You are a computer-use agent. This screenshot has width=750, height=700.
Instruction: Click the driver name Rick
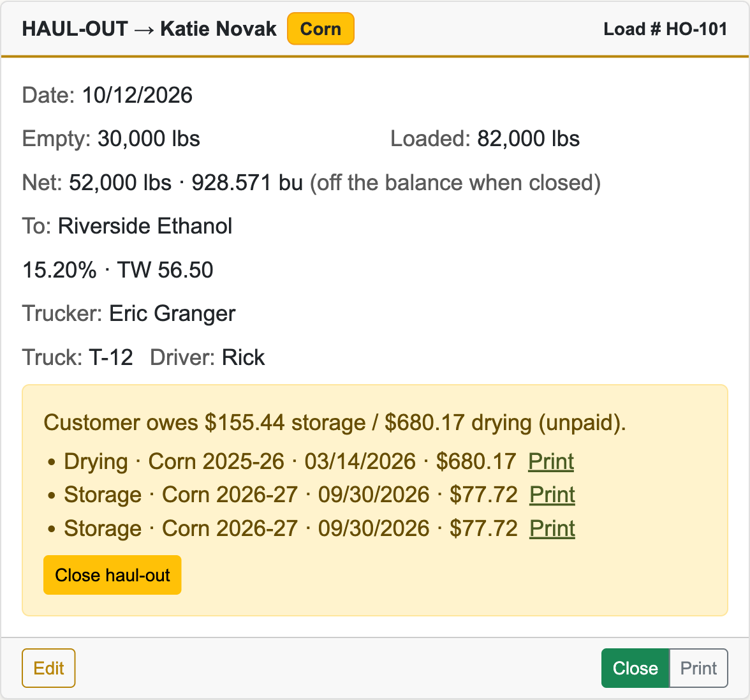coord(244,357)
